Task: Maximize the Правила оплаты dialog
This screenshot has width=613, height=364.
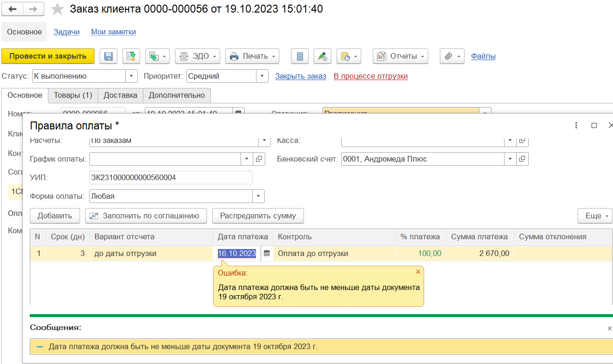Action: (594, 126)
